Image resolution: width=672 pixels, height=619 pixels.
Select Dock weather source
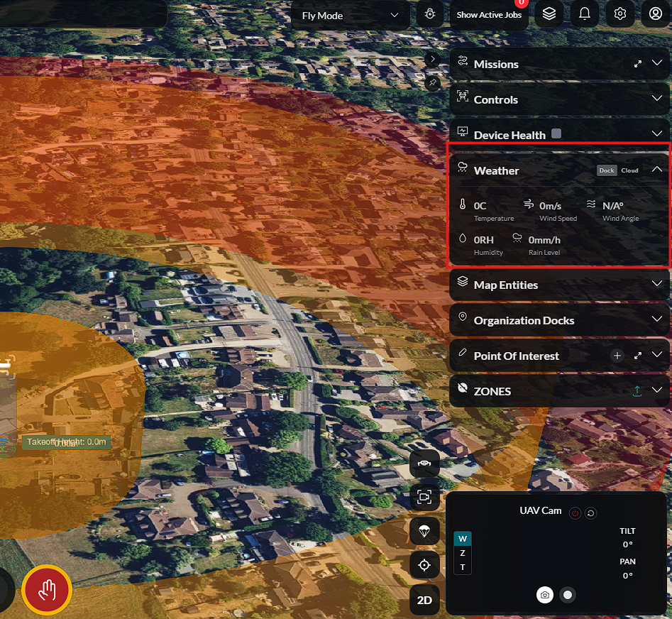[607, 170]
